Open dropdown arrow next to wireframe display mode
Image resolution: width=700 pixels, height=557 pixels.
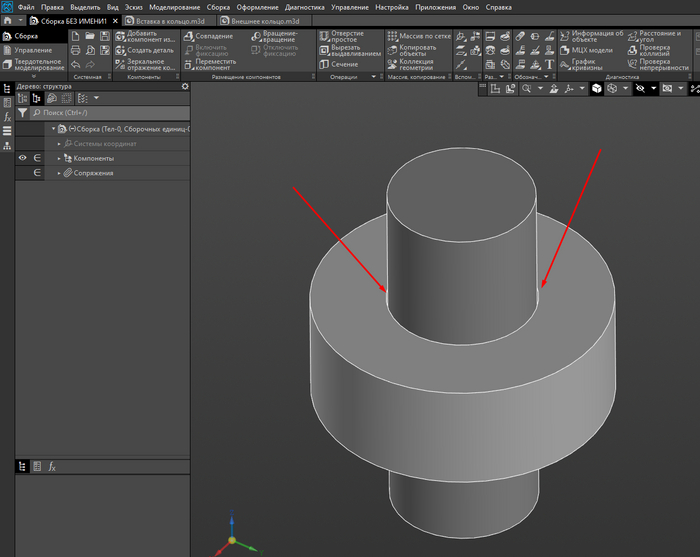coord(625,88)
